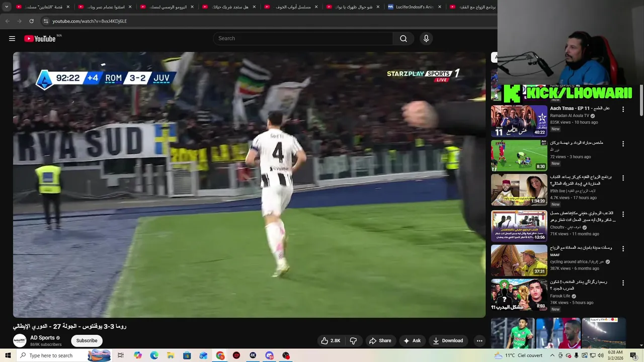Open File Explorer from taskbar
Screen dimensions: 644x362
pos(171,355)
